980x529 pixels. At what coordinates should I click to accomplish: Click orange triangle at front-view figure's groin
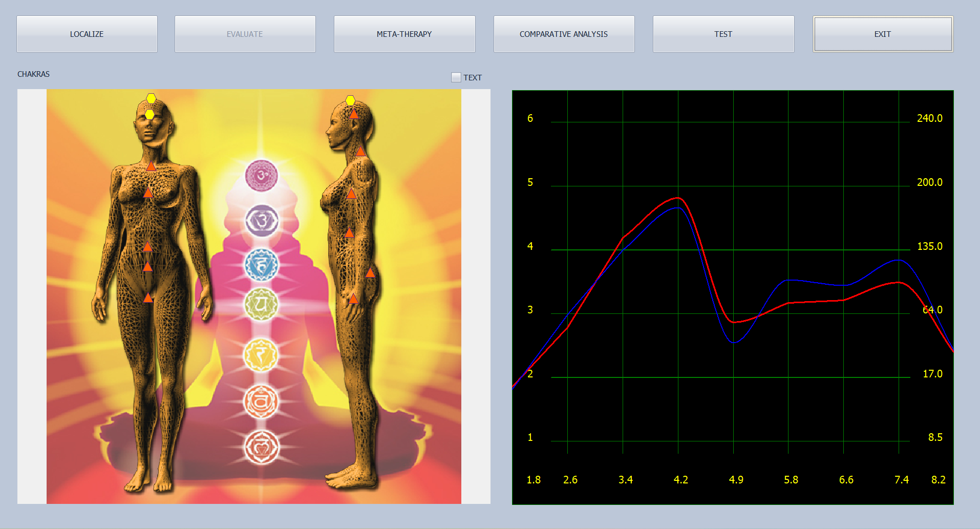(x=148, y=298)
